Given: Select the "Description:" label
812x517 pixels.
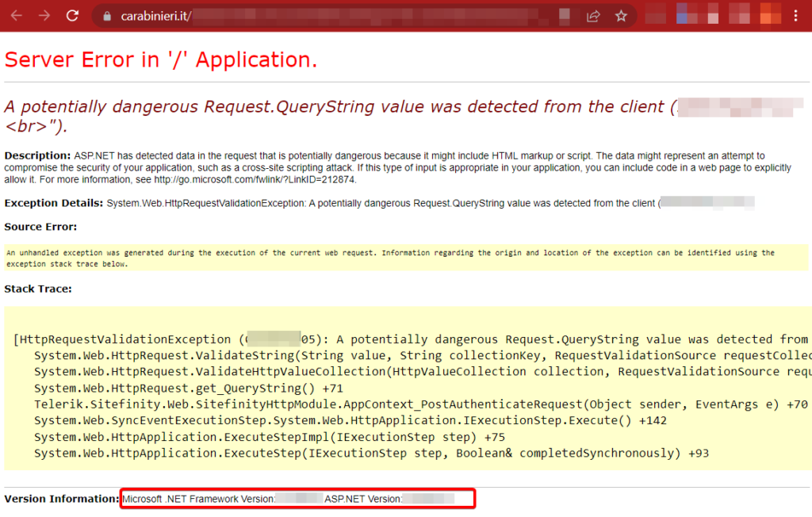Looking at the screenshot, I should (37, 156).
